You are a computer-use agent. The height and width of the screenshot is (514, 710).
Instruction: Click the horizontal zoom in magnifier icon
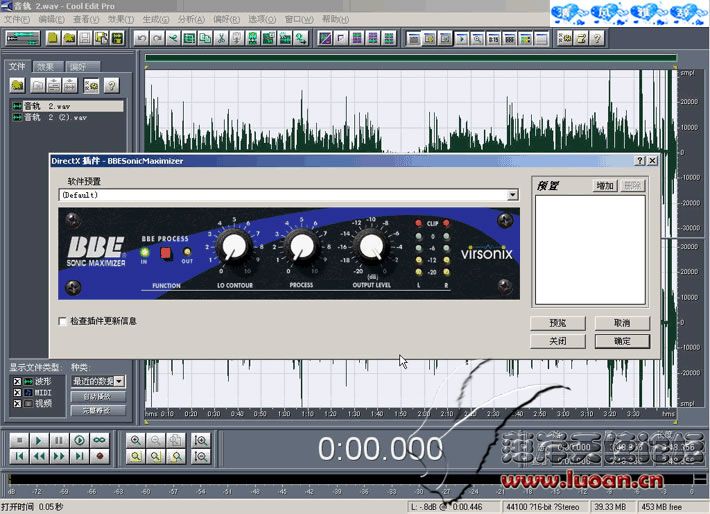135,440
